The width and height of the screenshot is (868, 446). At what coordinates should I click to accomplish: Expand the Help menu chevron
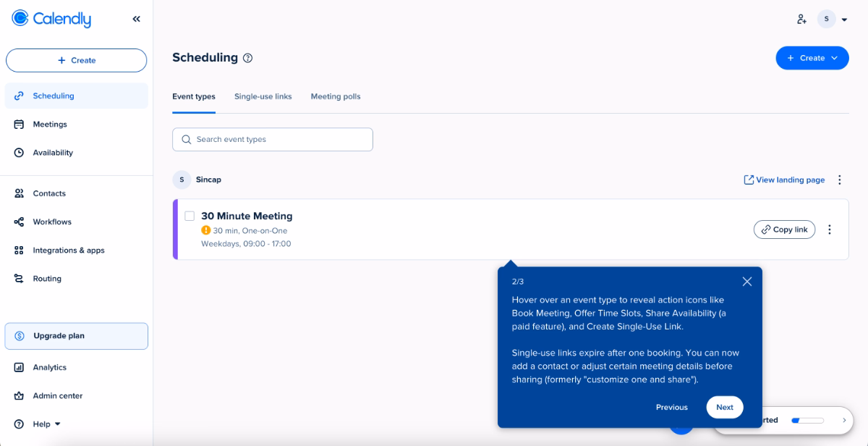[x=56, y=424]
